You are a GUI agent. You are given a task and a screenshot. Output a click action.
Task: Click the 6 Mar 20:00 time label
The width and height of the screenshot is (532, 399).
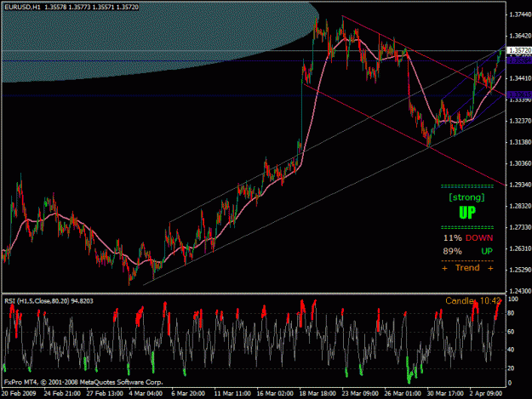click(188, 394)
